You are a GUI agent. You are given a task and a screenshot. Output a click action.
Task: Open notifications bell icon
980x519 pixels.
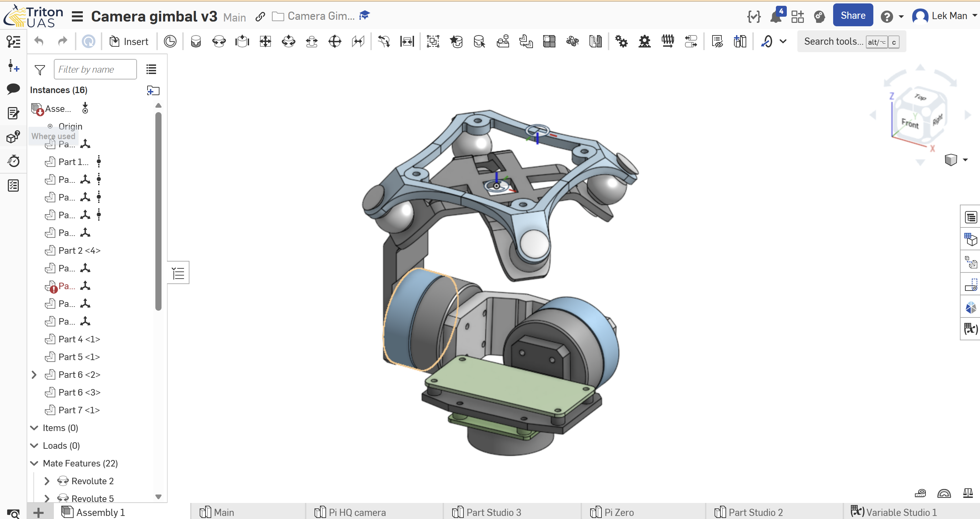[x=775, y=16]
